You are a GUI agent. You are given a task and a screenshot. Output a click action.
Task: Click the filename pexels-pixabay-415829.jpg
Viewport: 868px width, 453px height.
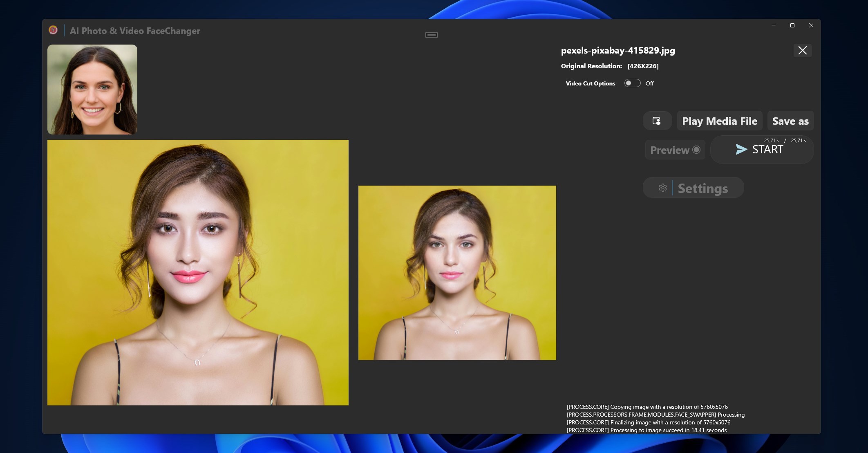617,50
